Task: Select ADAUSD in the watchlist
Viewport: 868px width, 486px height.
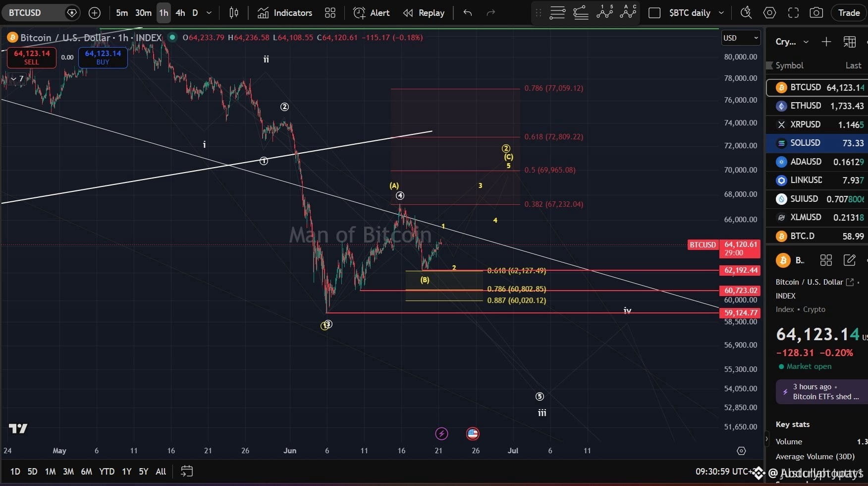Action: tap(817, 162)
